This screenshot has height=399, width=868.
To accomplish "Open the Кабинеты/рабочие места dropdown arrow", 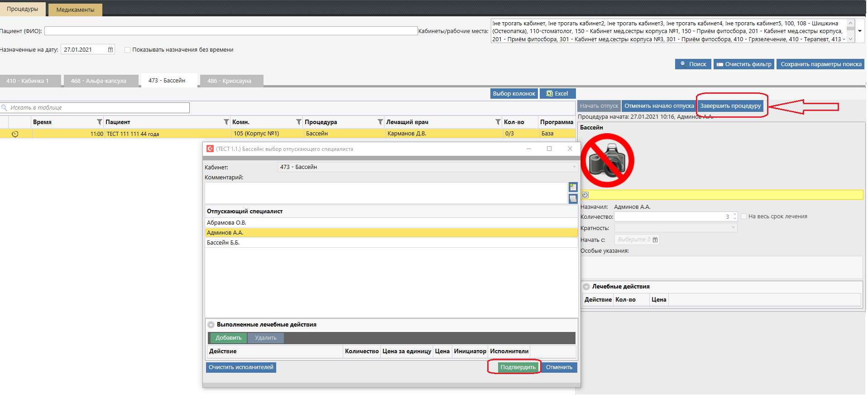I will (x=860, y=31).
